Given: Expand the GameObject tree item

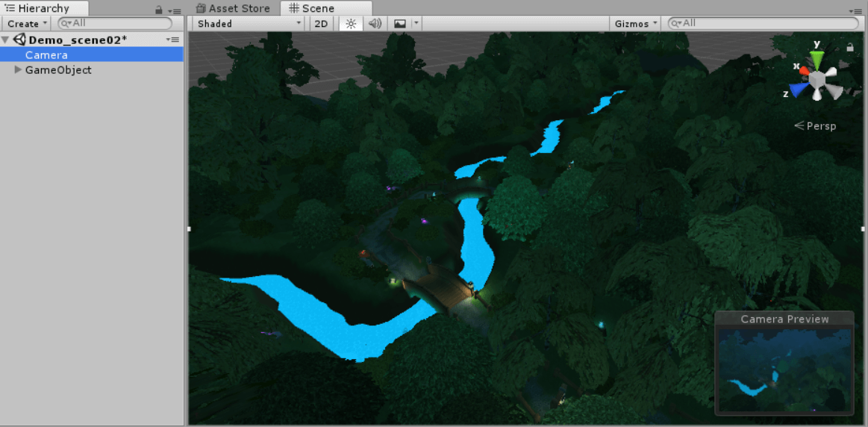Looking at the screenshot, I should 18,69.
